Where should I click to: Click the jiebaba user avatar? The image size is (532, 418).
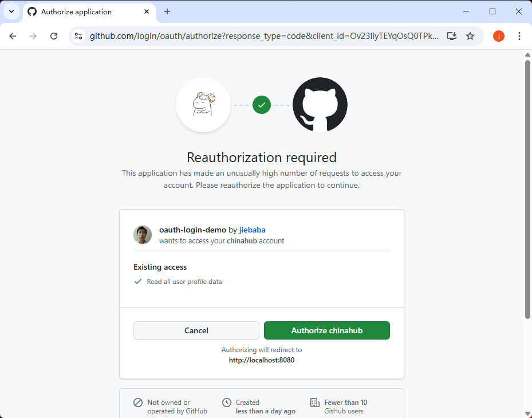click(143, 235)
